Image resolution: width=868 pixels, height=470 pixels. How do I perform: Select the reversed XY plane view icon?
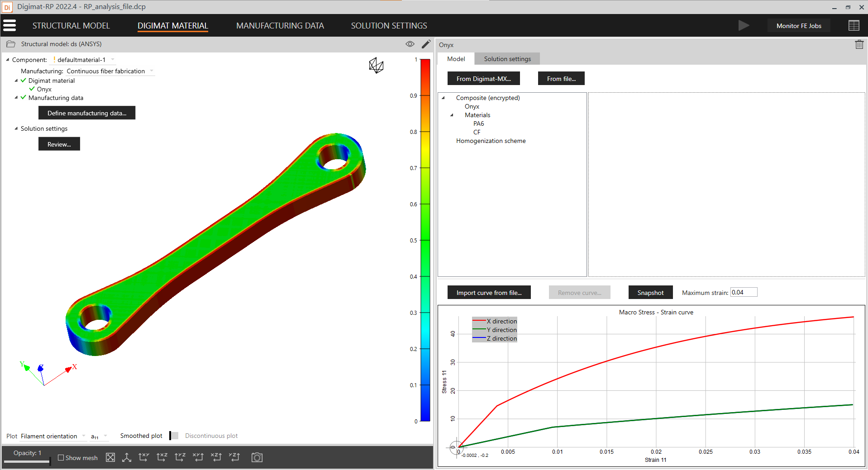(198, 457)
